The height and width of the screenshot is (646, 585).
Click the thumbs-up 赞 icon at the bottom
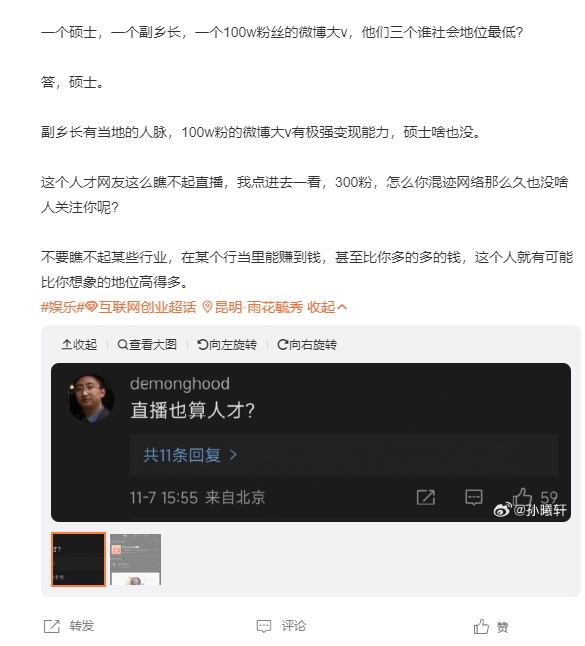[x=481, y=627]
